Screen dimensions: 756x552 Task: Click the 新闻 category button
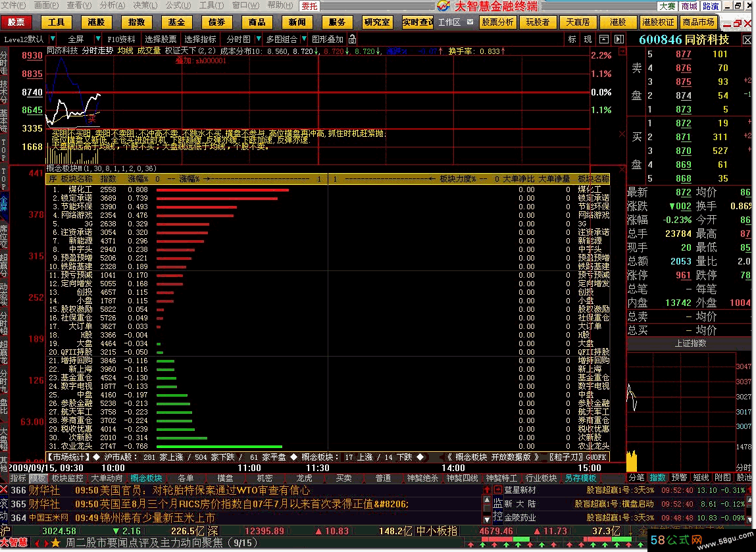(x=297, y=22)
